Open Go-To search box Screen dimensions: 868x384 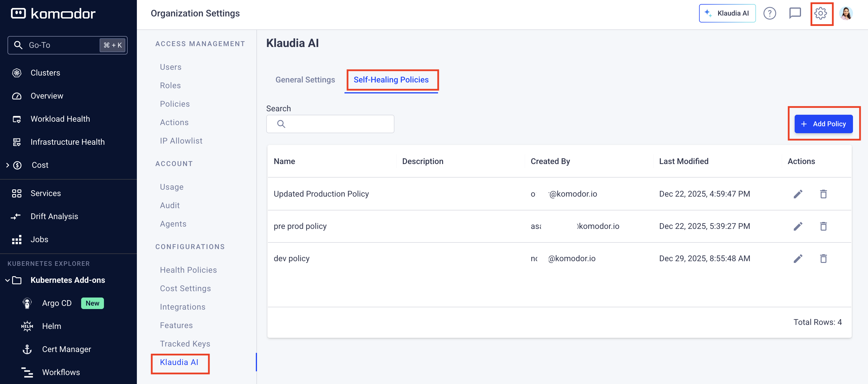[67, 45]
